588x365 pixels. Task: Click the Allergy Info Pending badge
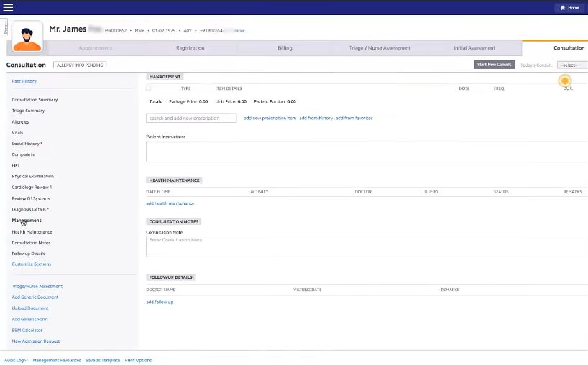click(x=80, y=65)
